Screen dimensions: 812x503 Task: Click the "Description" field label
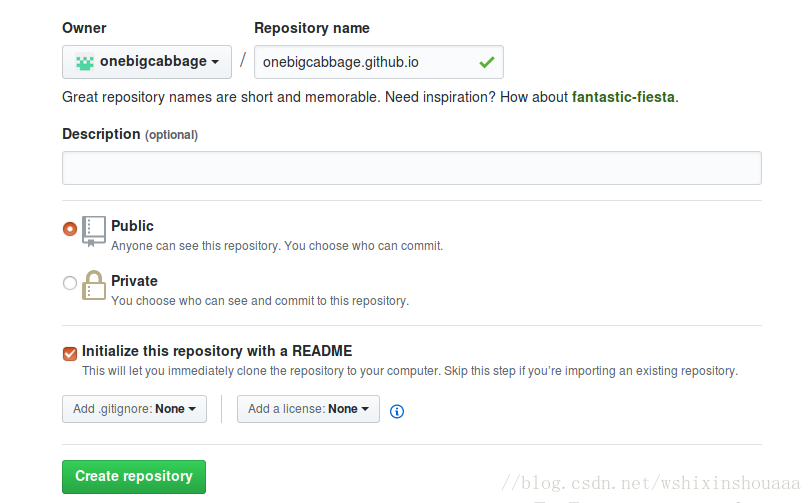(x=101, y=134)
